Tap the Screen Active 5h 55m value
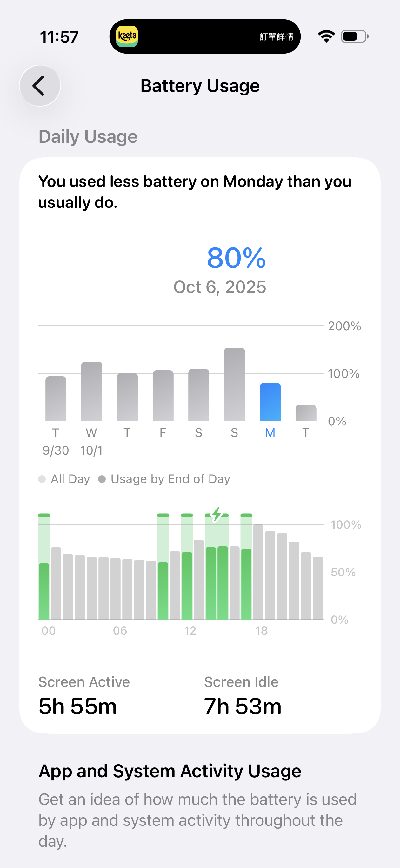Screen dimensions: 400x868 click(x=77, y=706)
